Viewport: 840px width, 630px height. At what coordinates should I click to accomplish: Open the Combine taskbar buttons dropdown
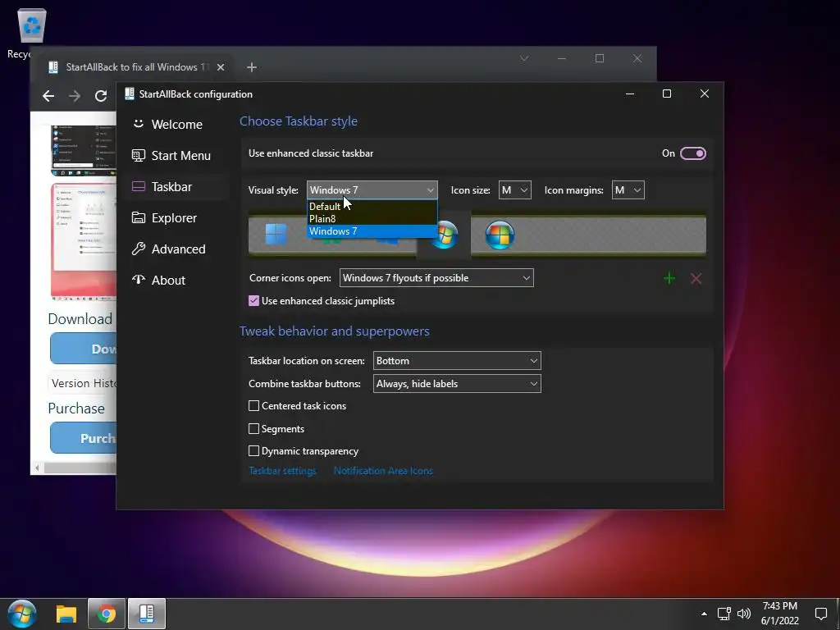pos(457,384)
